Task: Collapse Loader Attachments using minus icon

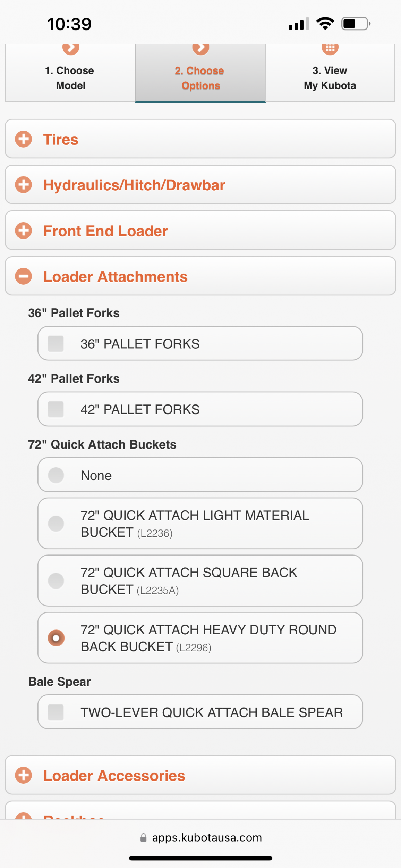Action: [23, 276]
